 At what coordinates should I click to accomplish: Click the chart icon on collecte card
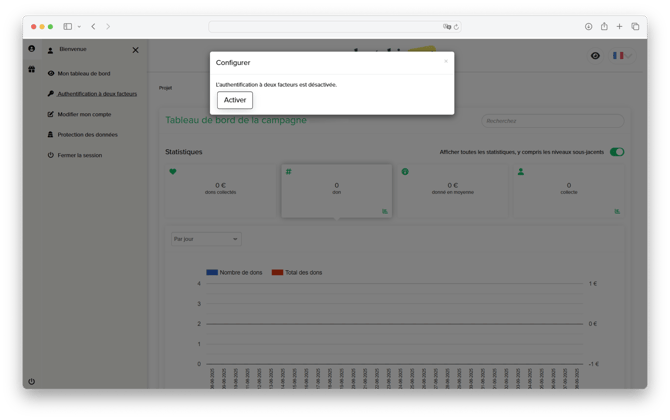617,211
